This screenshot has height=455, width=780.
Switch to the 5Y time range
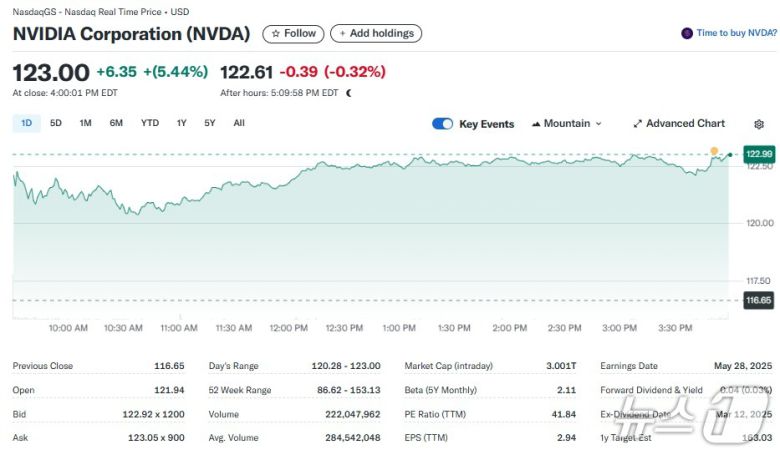point(209,123)
